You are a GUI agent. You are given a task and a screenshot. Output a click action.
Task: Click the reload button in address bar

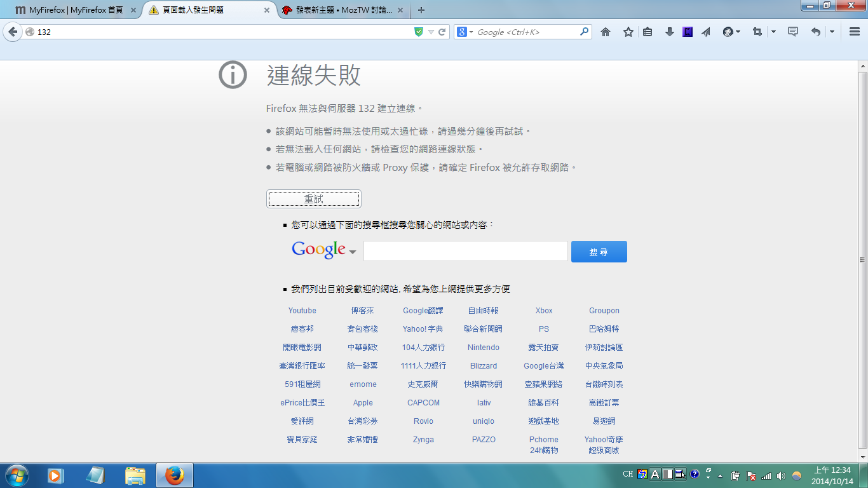pos(442,32)
